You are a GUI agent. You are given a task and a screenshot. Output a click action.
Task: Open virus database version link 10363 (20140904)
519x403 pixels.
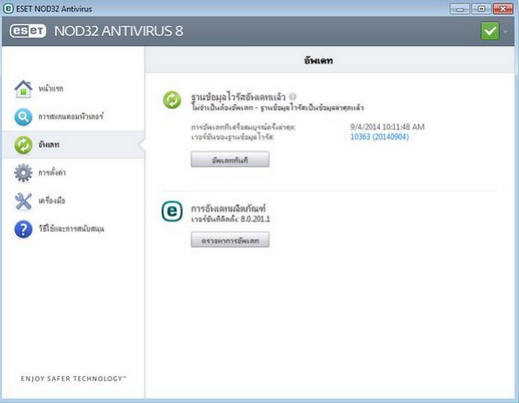379,137
